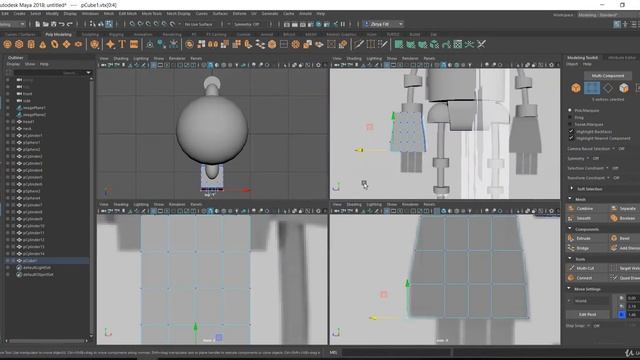This screenshot has width=640, height=360.
Task: Switch to the Rigging shelf tab
Action: point(116,35)
